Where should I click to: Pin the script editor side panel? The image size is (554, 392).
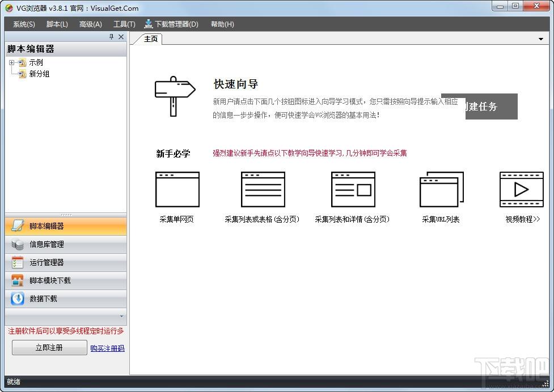(x=111, y=37)
